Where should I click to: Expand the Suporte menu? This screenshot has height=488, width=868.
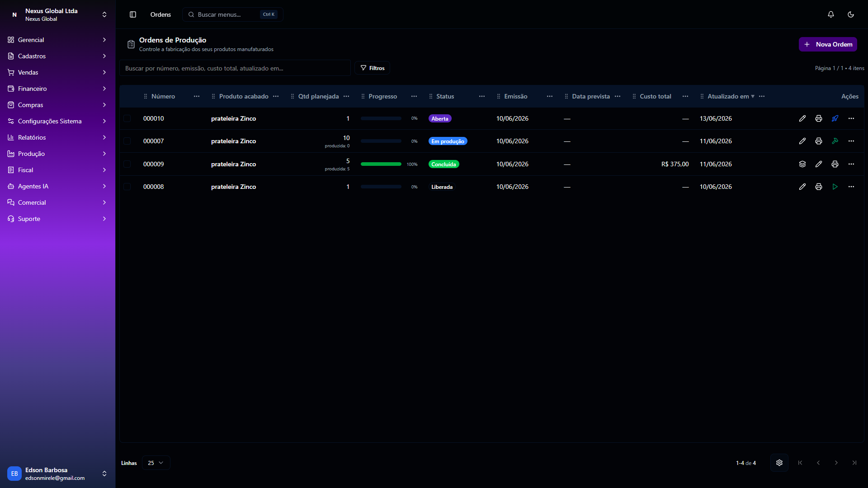58,219
